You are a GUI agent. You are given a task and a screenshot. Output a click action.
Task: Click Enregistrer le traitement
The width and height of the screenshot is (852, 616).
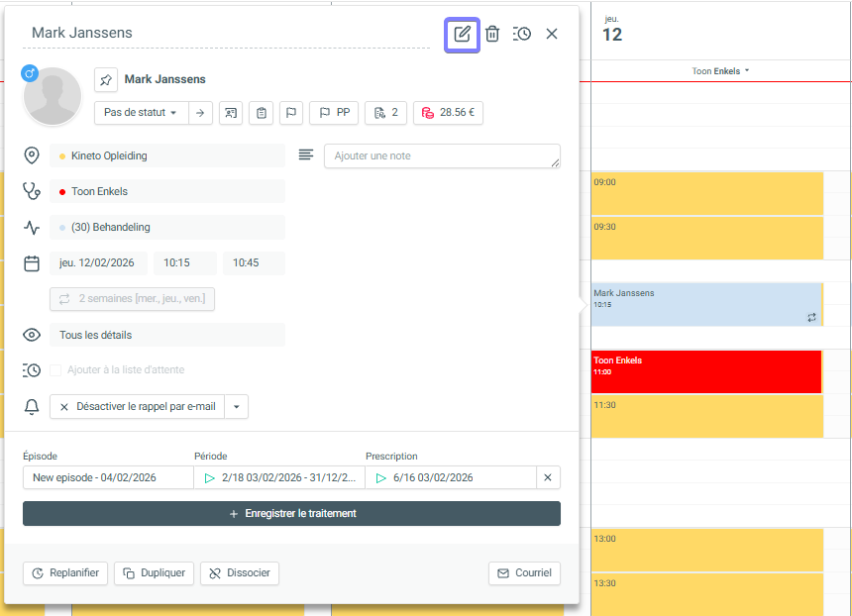pos(291,514)
